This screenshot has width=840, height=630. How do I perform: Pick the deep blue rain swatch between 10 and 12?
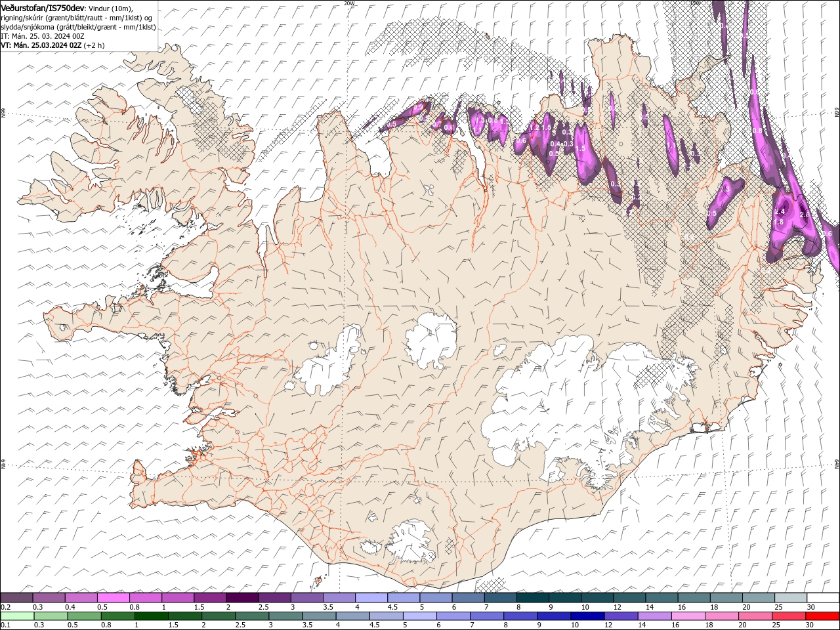pyautogui.click(x=587, y=616)
